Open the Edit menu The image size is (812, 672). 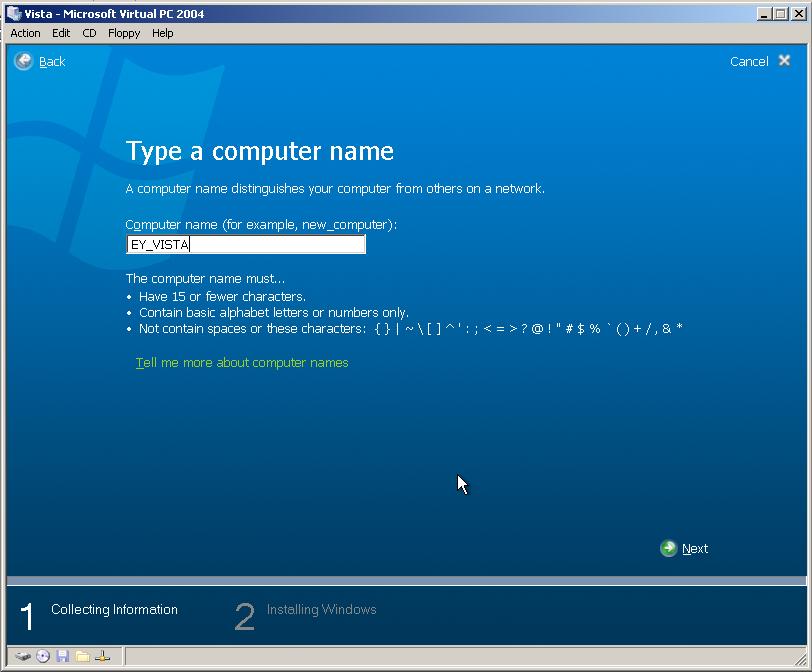pyautogui.click(x=61, y=33)
